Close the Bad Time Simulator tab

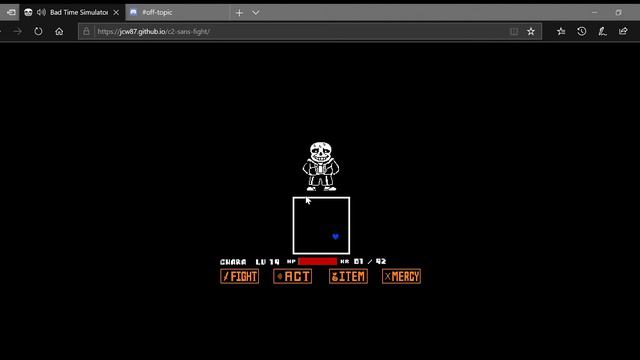coord(116,13)
